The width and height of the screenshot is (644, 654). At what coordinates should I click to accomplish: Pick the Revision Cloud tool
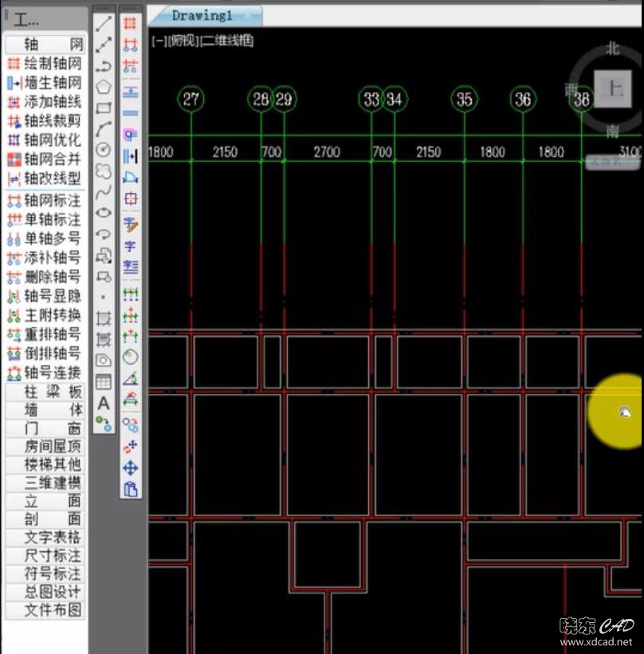[104, 171]
